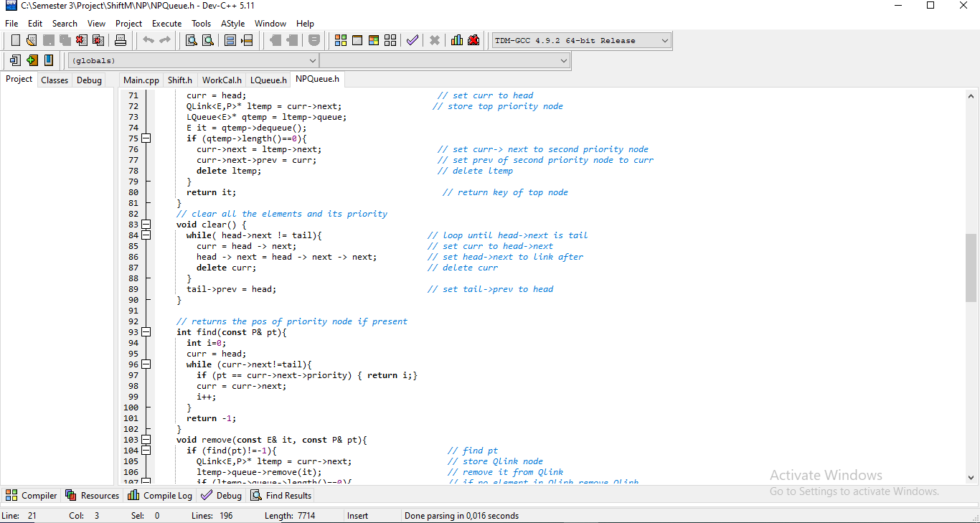Open Profile Analysis bar chart icon

coord(457,40)
